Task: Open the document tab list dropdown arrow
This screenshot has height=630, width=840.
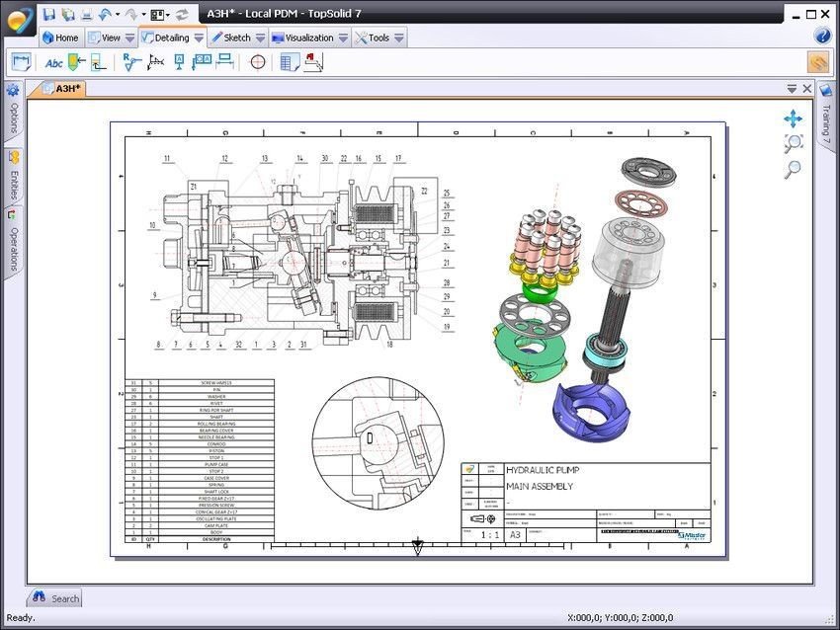Action: [792, 89]
